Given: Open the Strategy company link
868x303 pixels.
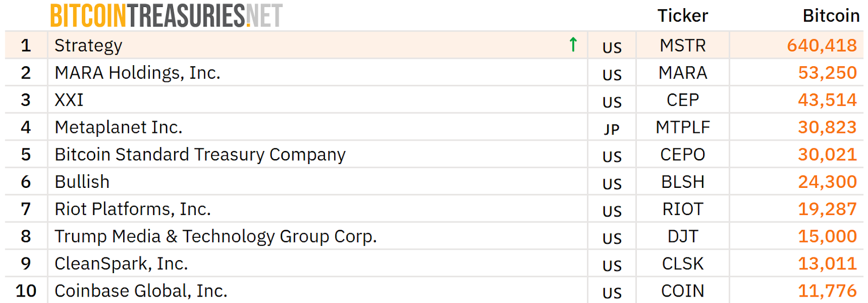Looking at the screenshot, I should (x=88, y=46).
